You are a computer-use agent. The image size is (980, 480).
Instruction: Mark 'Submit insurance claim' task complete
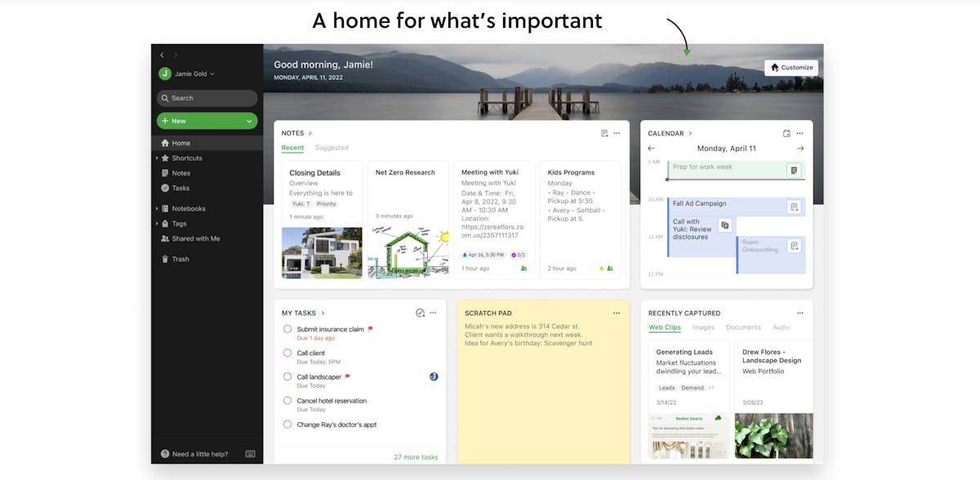[287, 329]
